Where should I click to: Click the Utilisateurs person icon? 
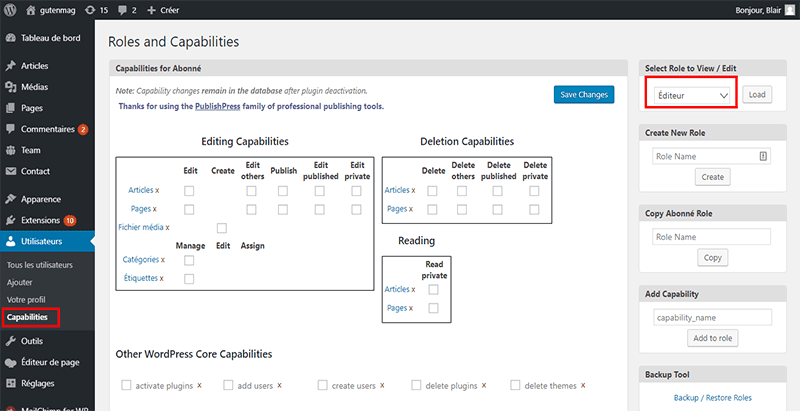(x=11, y=241)
